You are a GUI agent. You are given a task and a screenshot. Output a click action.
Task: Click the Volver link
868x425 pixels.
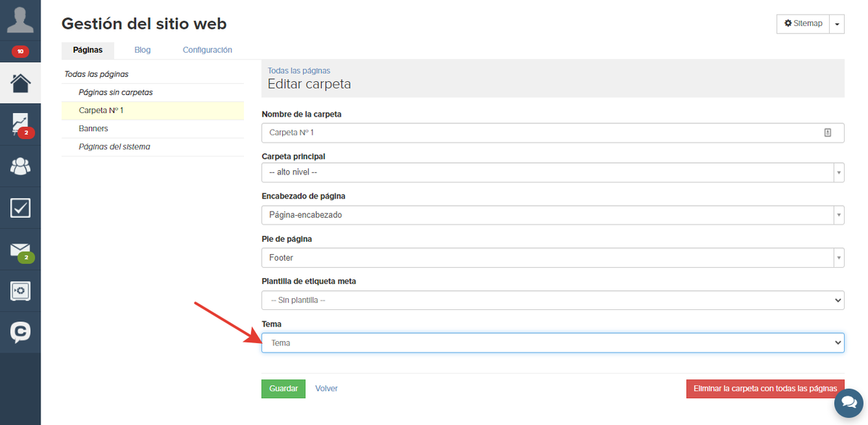[x=326, y=389]
